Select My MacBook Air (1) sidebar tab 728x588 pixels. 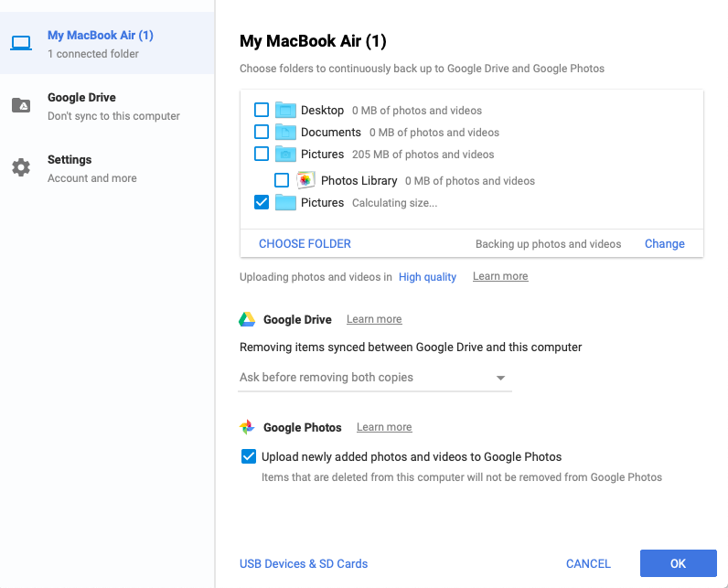click(x=107, y=43)
